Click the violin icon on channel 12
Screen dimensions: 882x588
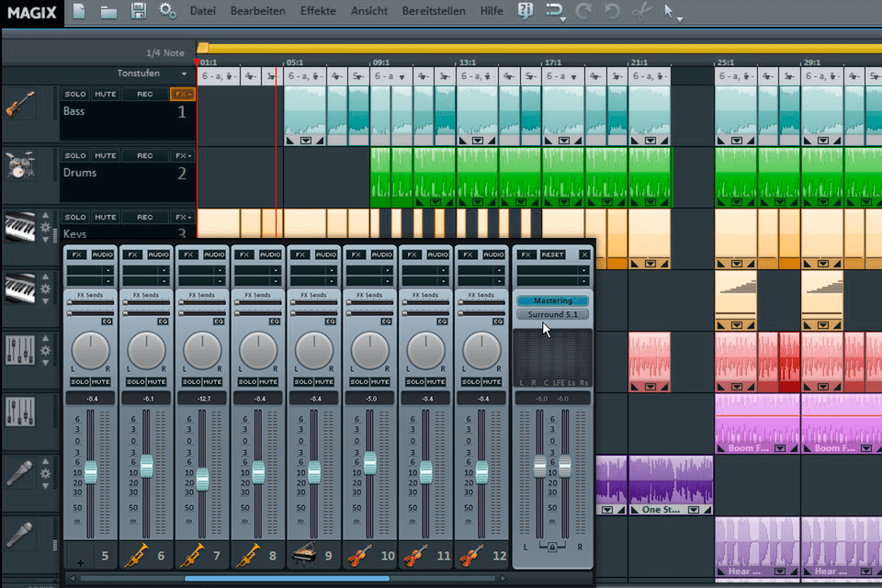click(471, 555)
